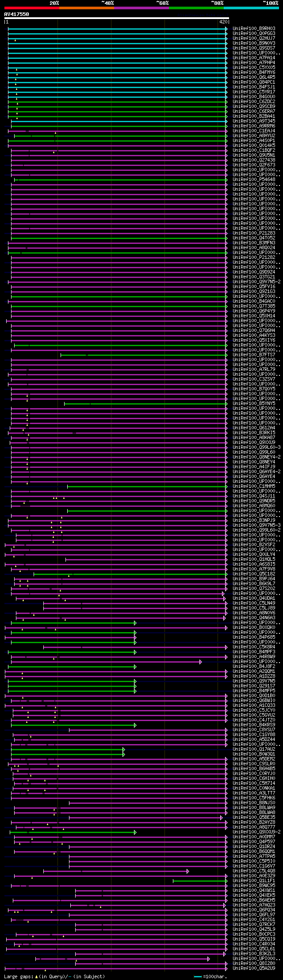Click hit label UniRef100_C5YX05
The width and height of the screenshot is (283, 980).
pyautogui.click(x=254, y=67)
